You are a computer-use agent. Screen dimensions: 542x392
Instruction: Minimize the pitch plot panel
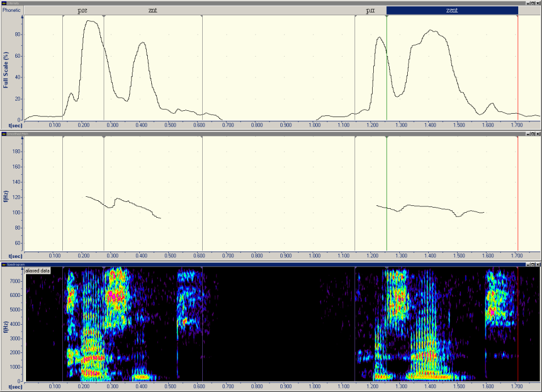(x=527, y=134)
